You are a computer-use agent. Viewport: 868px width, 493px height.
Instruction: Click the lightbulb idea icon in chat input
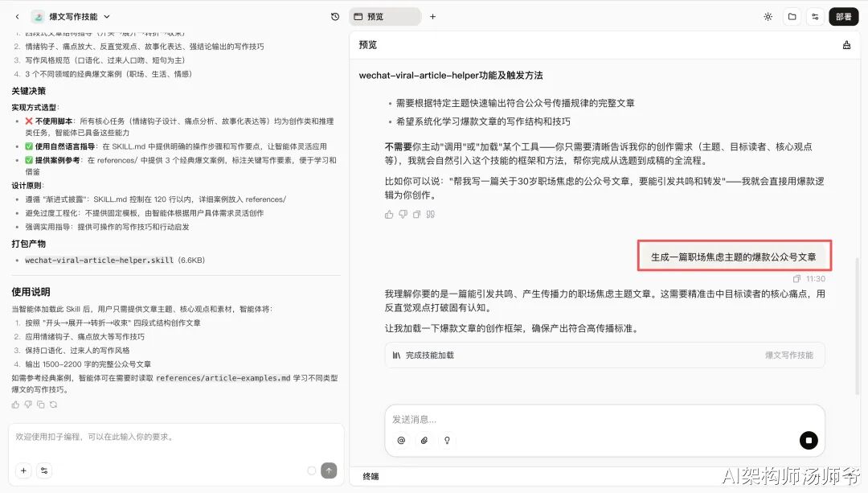[x=447, y=441]
